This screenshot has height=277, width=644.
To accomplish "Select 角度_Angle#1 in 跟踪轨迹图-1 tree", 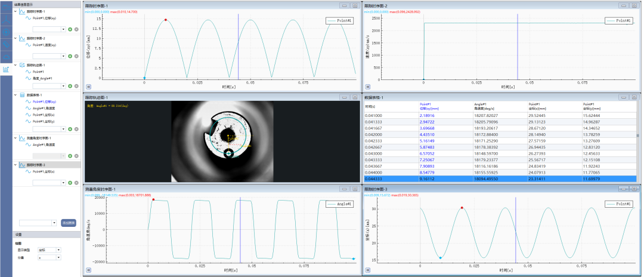I will click(x=42, y=78).
